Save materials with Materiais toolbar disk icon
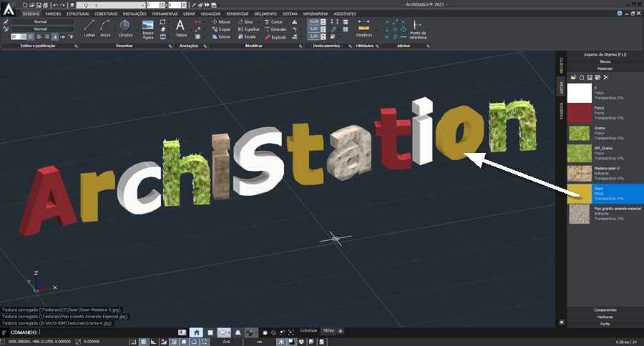Screen dimensions: 644x346 590,77
